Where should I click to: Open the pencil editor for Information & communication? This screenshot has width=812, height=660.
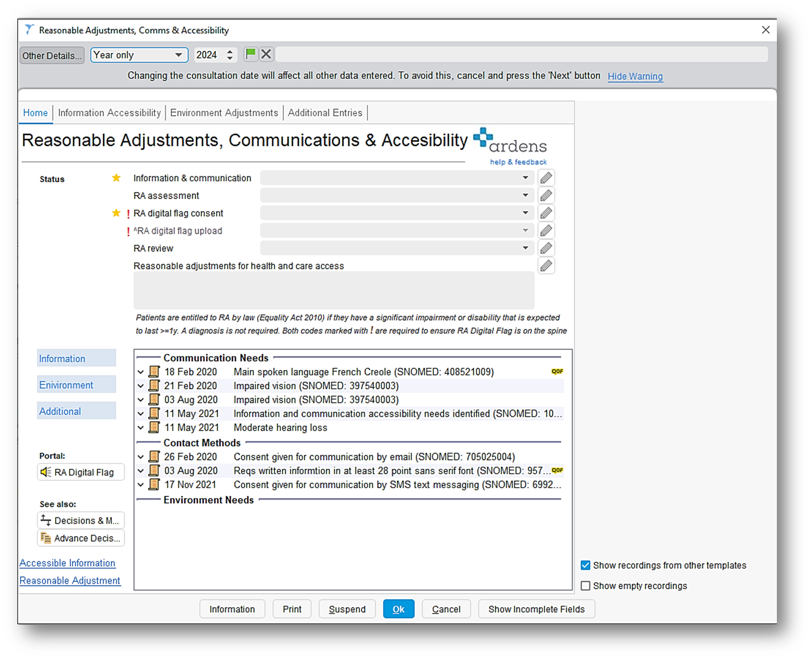[x=546, y=178]
